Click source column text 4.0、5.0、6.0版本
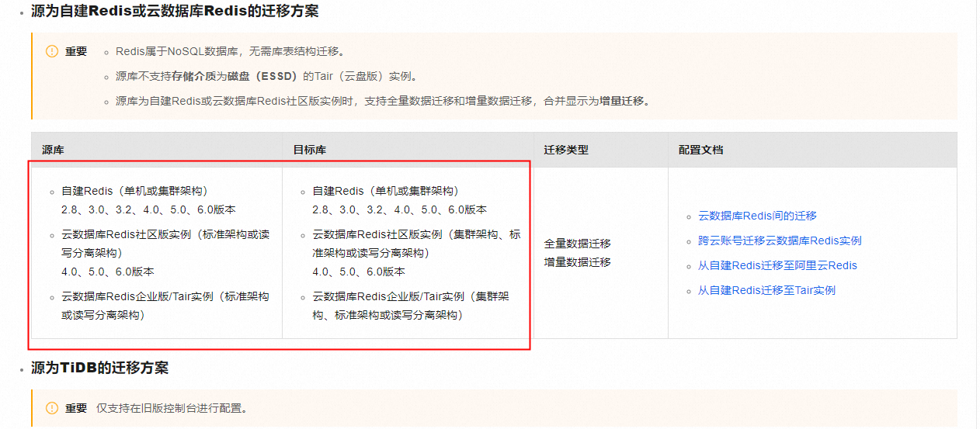The height and width of the screenshot is (429, 980). [x=108, y=272]
